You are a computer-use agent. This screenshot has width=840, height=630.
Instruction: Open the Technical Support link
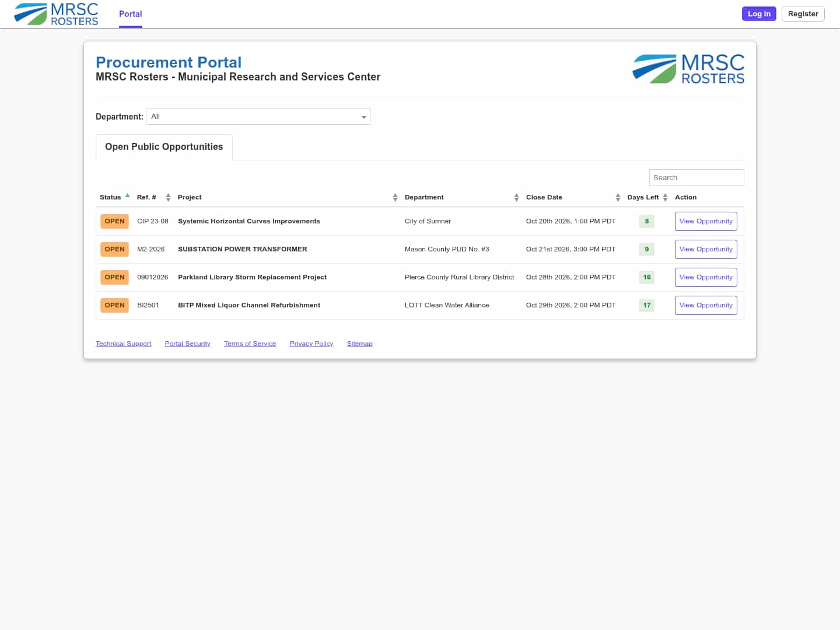(124, 344)
